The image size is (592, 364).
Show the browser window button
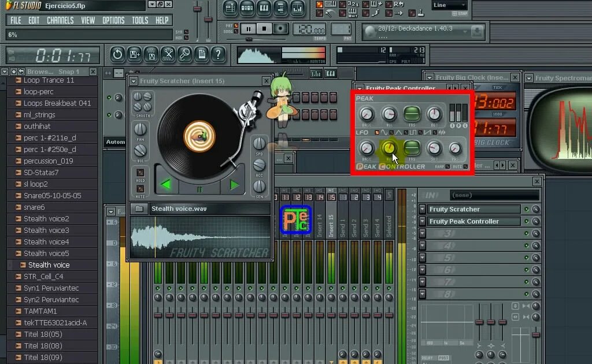(x=280, y=9)
